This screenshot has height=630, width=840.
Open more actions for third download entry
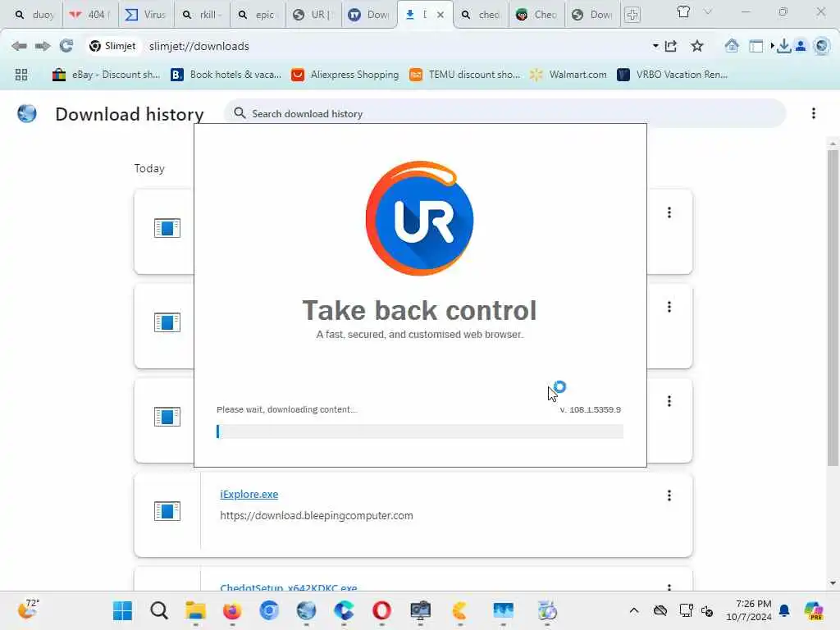click(x=669, y=401)
